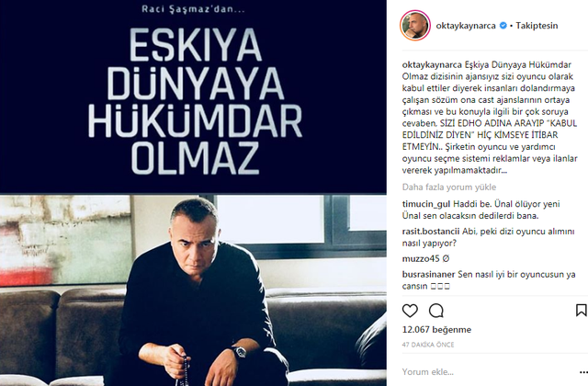Image resolution: width=588 pixels, height=386 pixels.
Task: Click the Eşkıya Dünyaya Hükümdar Olmaz poster title
Action: pos(195,101)
